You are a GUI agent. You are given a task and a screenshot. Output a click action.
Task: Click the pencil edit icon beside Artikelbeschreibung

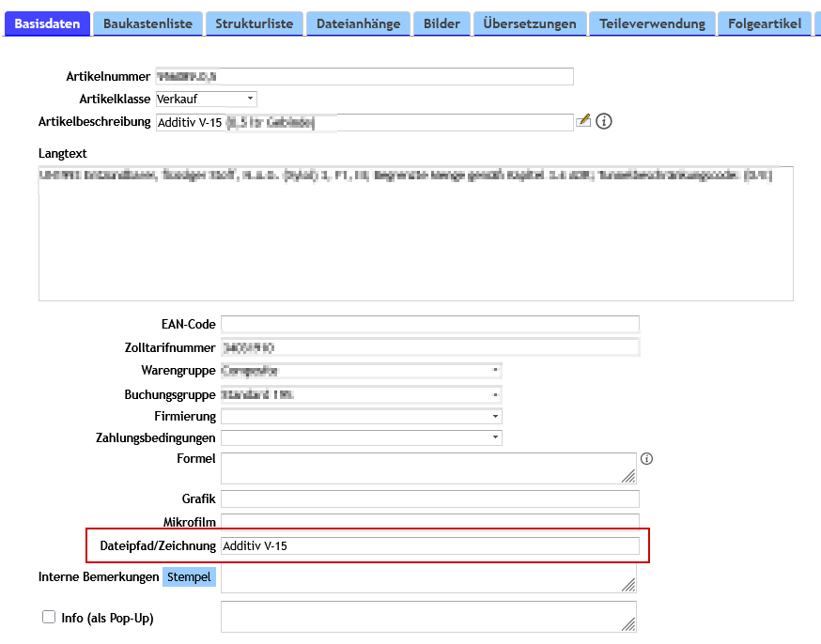pos(583,120)
